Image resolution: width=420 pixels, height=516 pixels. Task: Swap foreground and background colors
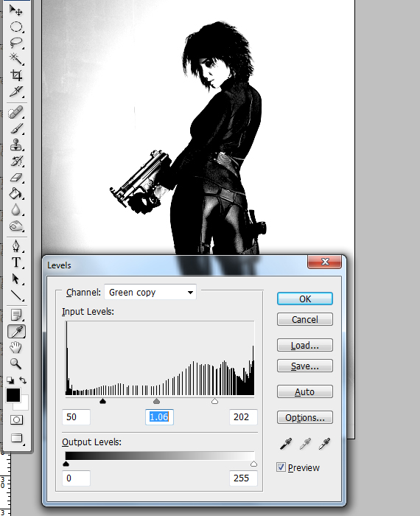[x=23, y=380]
